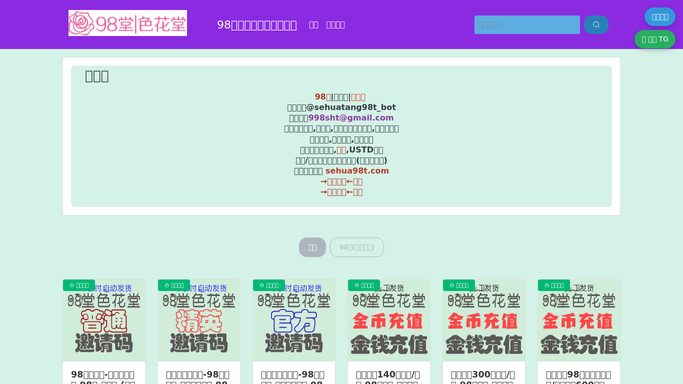Open the 官方邀请码 product thumbnail

(x=294, y=320)
